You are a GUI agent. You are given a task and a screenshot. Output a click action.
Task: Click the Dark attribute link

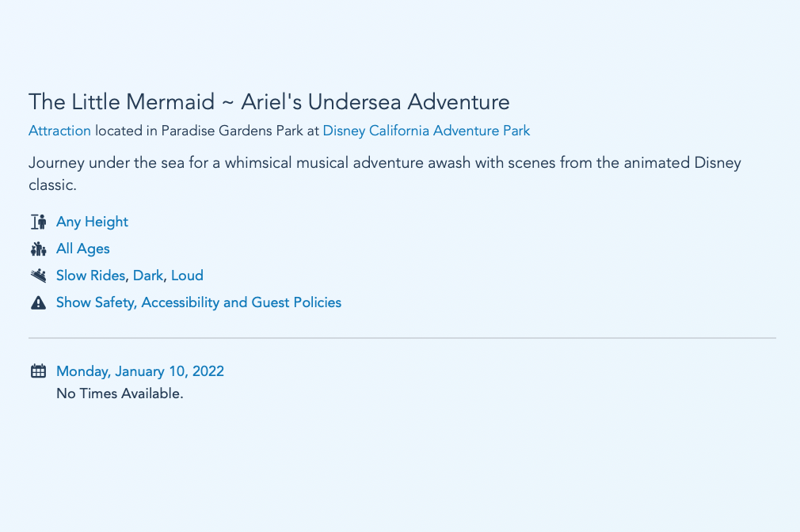[x=148, y=275]
